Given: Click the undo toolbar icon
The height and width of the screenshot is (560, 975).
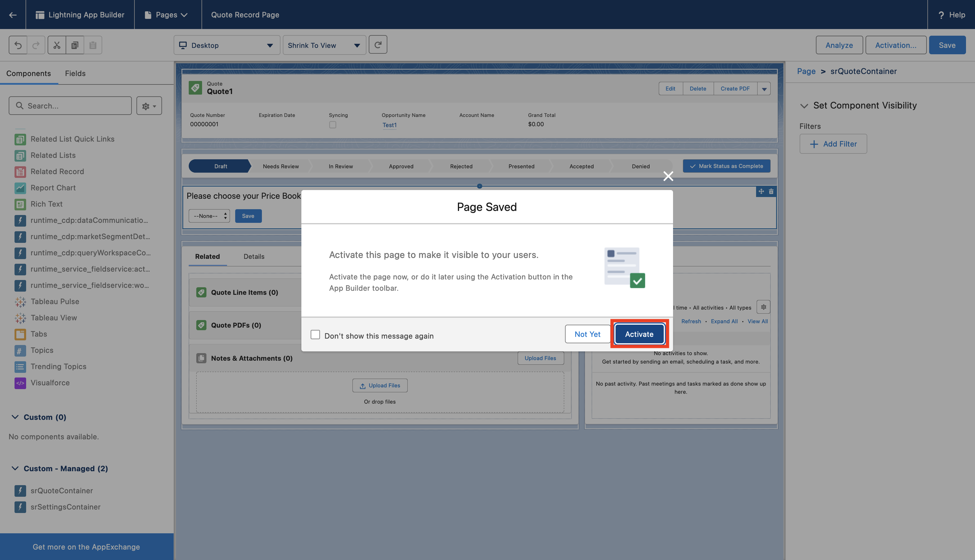Looking at the screenshot, I should (18, 45).
